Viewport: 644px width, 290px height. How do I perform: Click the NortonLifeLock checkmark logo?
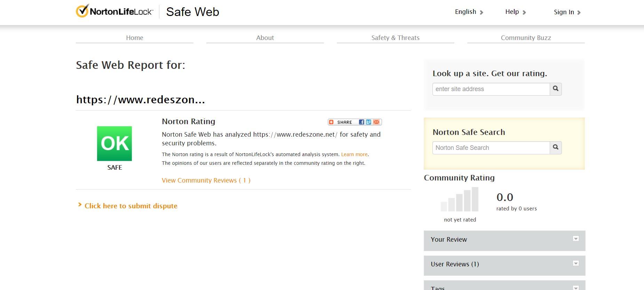pos(82,11)
